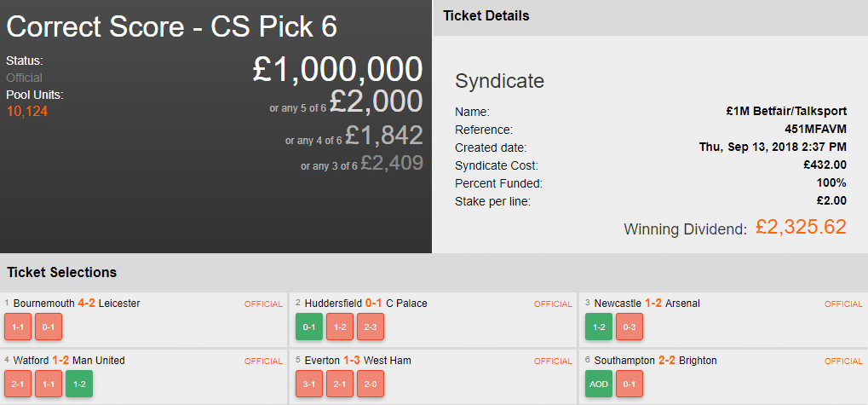Pick the 1-2 chip under Huddersfield vs C Palace

coord(340,327)
